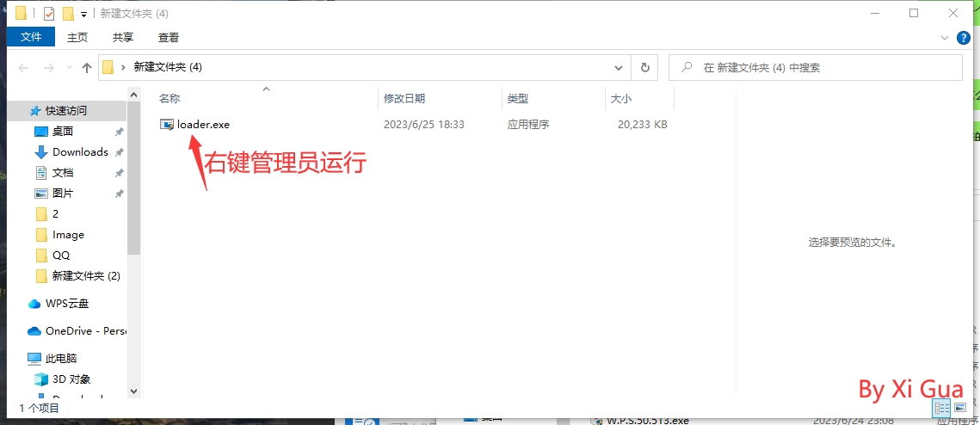
Task: Open WPS云盘 cloud drive in sidebar
Action: [x=66, y=303]
